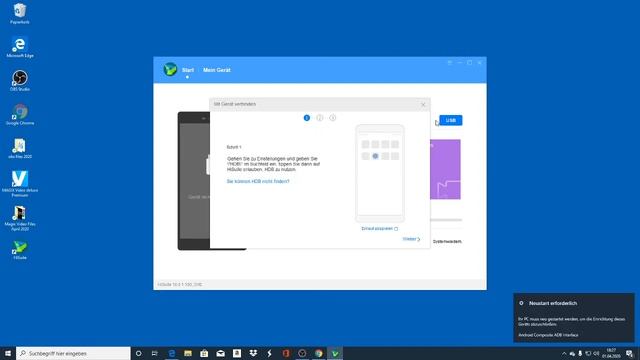This screenshot has height=360, width=640.
Task: Select the 'alte Files 2020' desktop item
Action: pos(20,148)
